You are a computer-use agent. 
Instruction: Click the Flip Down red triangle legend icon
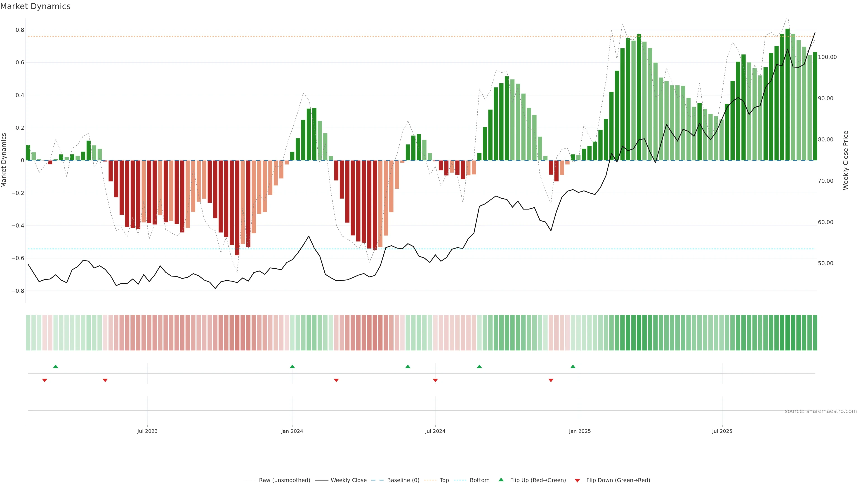pos(577,480)
